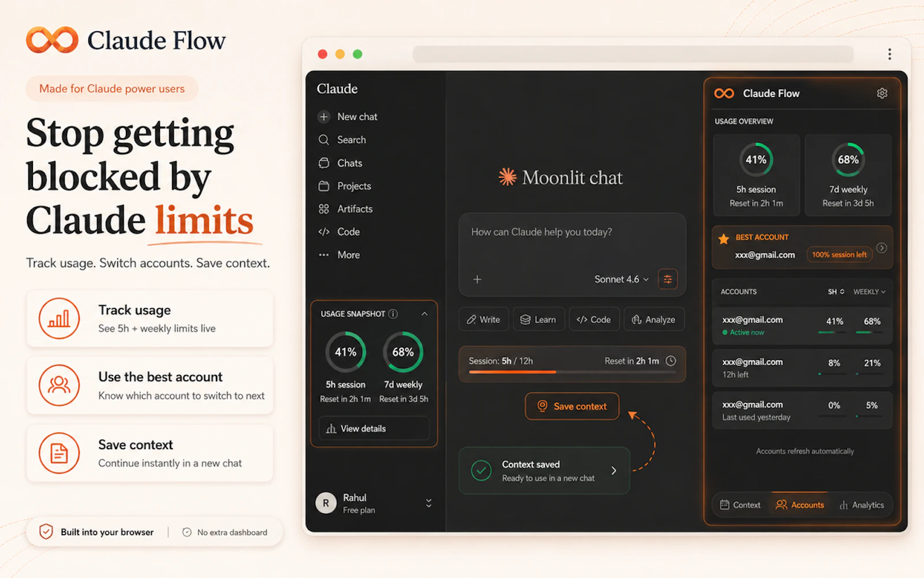The height and width of the screenshot is (578, 924).
Task: Click the Built into your browser shield icon
Action: (46, 532)
